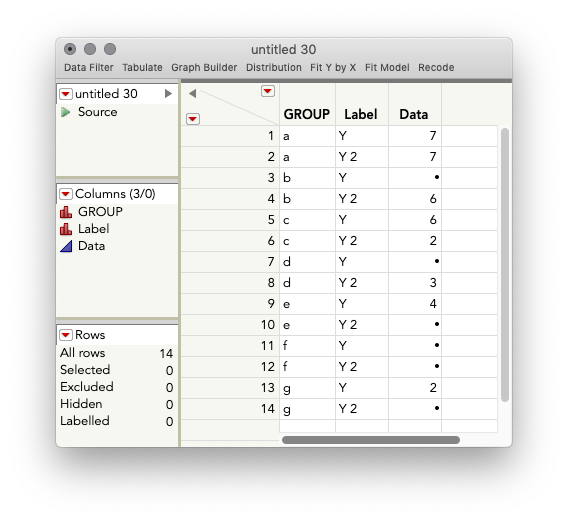Expand the gray arrow beside untitled 30
Image resolution: width=568 pixels, height=521 pixels.
pos(168,94)
